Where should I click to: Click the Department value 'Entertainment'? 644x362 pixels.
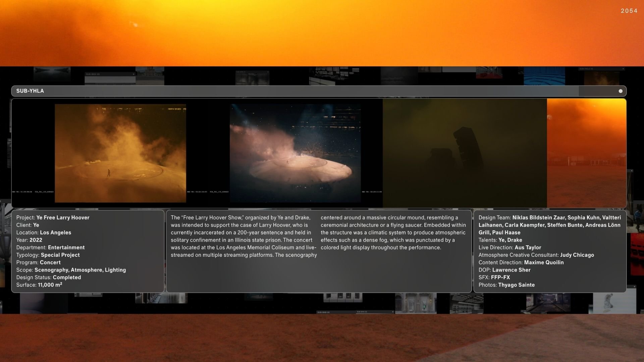(66, 247)
